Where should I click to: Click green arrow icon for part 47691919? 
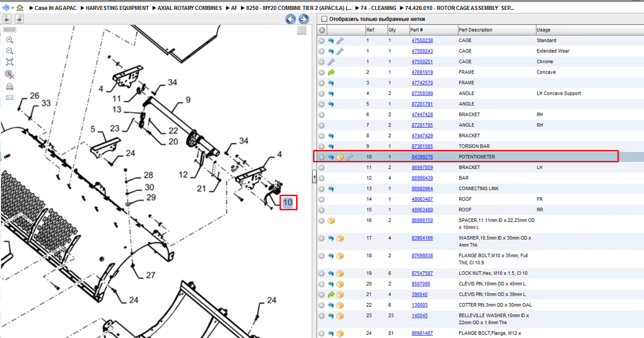tap(331, 72)
